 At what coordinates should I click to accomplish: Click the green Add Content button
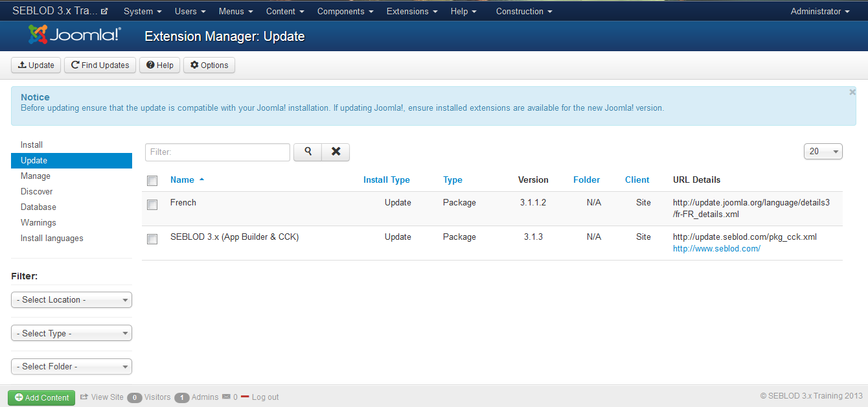[x=41, y=397]
